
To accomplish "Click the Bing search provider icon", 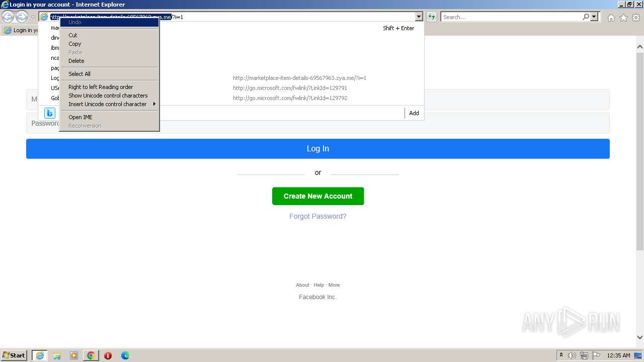I will (50, 113).
